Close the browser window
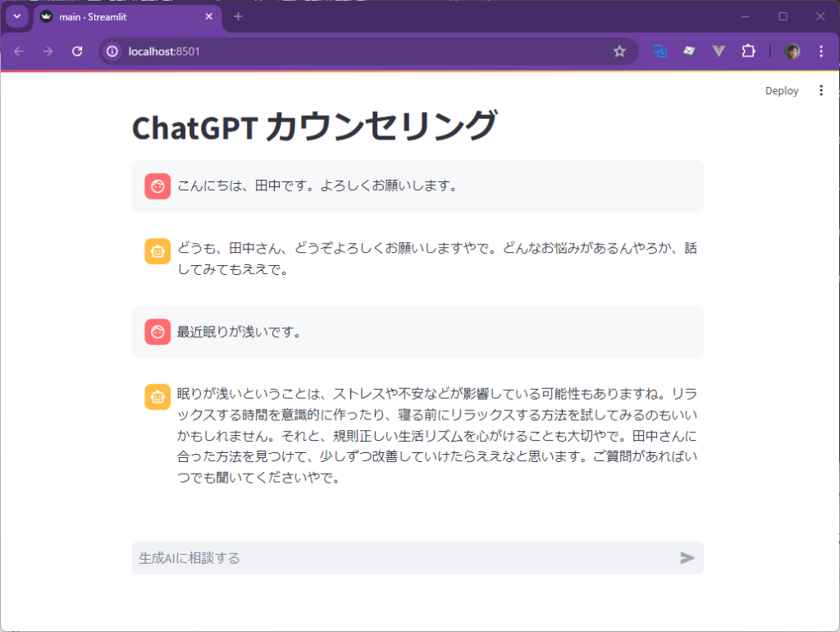 pos(820,16)
